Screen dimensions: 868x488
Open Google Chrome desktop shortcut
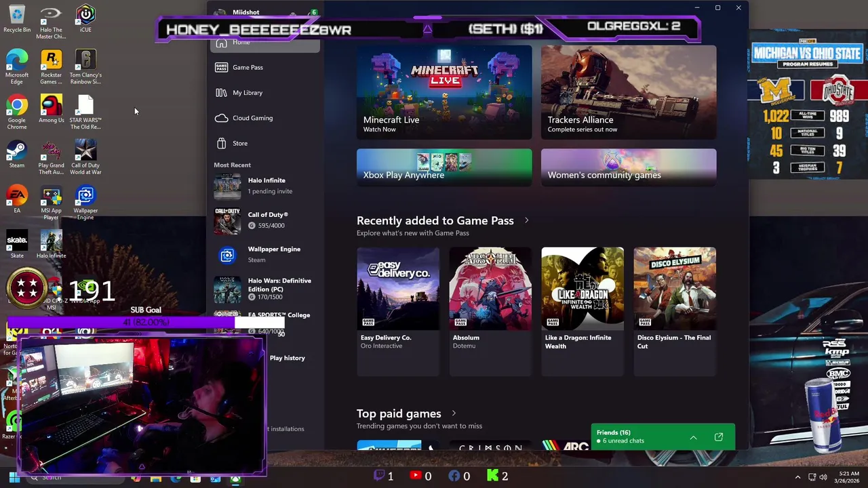click(17, 113)
